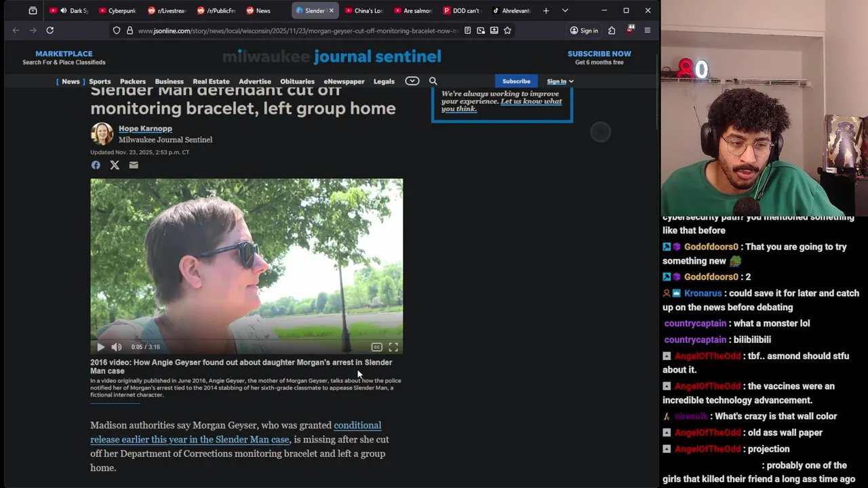
Task: Switch to the Ahrelevant TikTok tab
Action: click(511, 11)
